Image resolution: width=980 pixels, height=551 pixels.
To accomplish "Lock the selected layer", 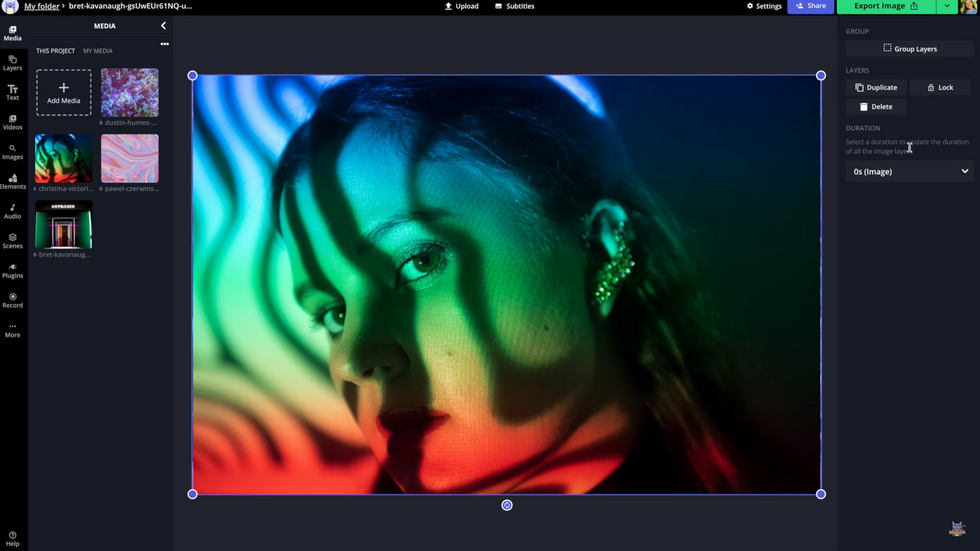I will point(940,87).
